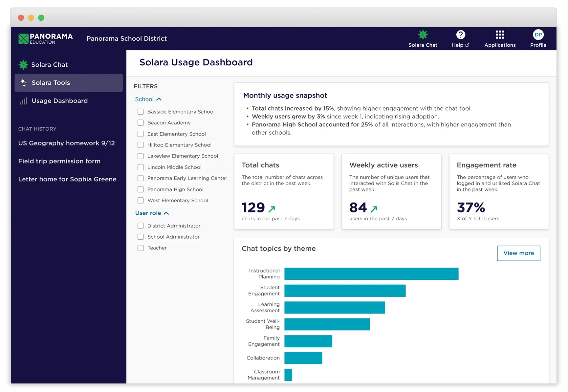Check Bayside Elementary School filter

point(141,112)
